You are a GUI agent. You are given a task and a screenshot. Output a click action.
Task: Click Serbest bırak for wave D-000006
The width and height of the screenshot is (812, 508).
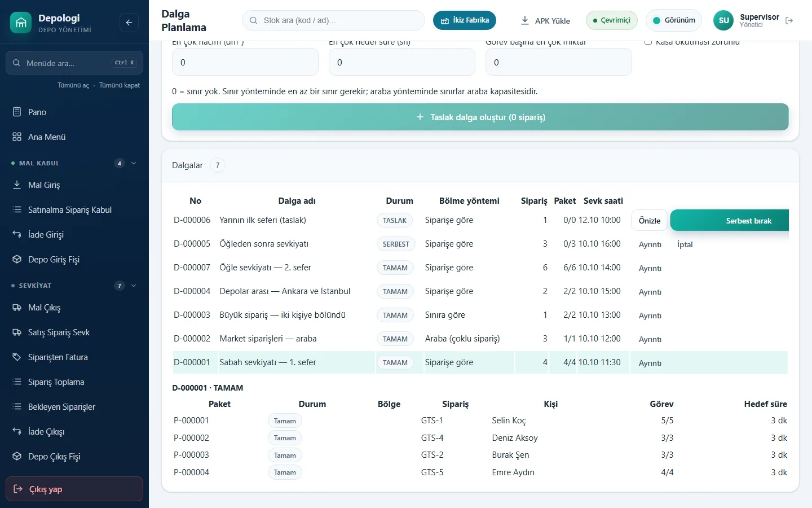[730, 221]
